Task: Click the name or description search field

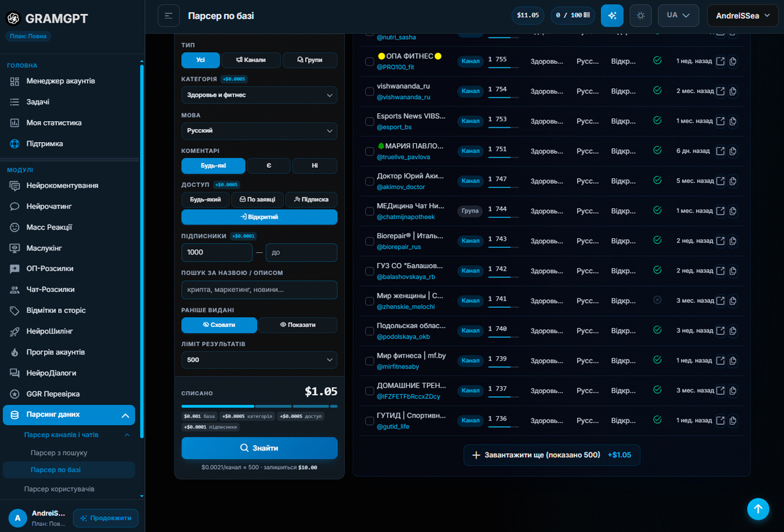Action: [x=259, y=290]
